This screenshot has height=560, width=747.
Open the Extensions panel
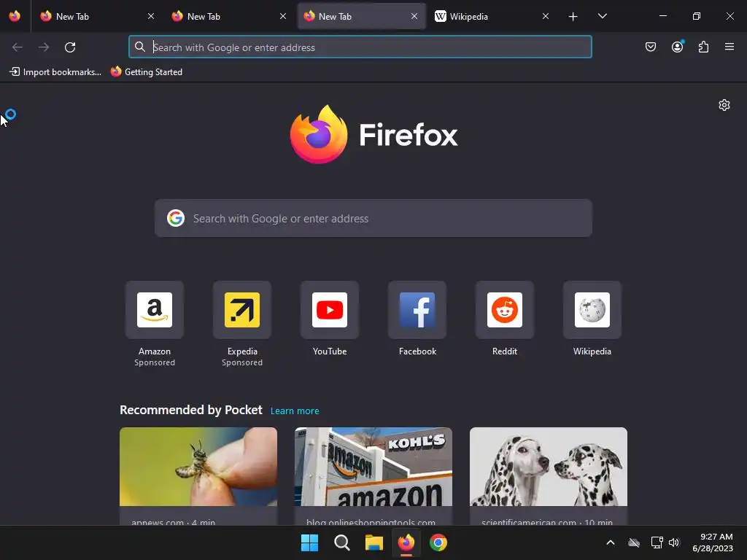[x=704, y=47]
